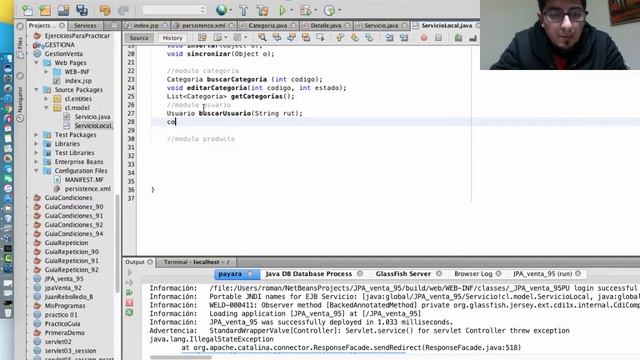This screenshot has height=360, width=640.
Task: Switch to the Servicio.java editor tab
Action: tap(381, 25)
